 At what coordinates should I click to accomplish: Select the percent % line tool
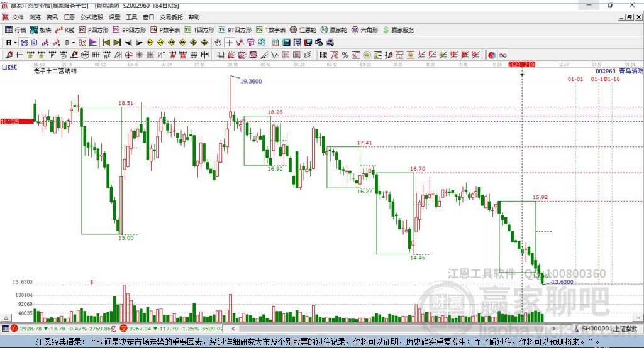click(x=345, y=55)
